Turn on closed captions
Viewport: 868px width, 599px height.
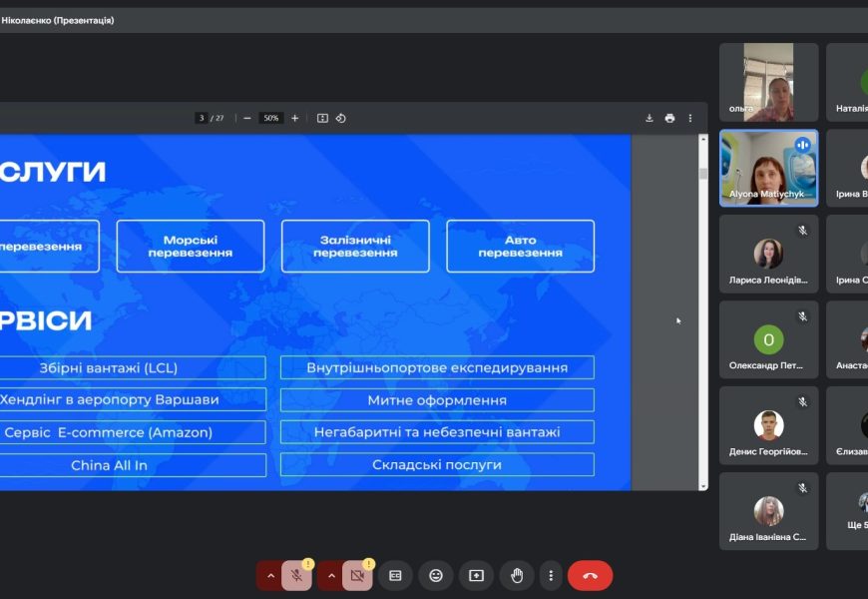(x=395, y=575)
